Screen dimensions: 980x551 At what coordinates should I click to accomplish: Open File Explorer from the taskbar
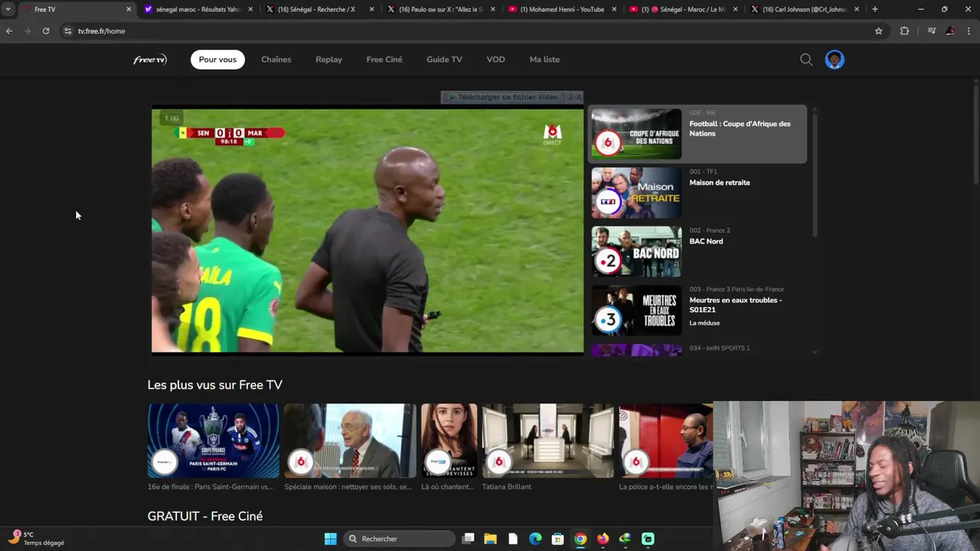click(x=490, y=539)
